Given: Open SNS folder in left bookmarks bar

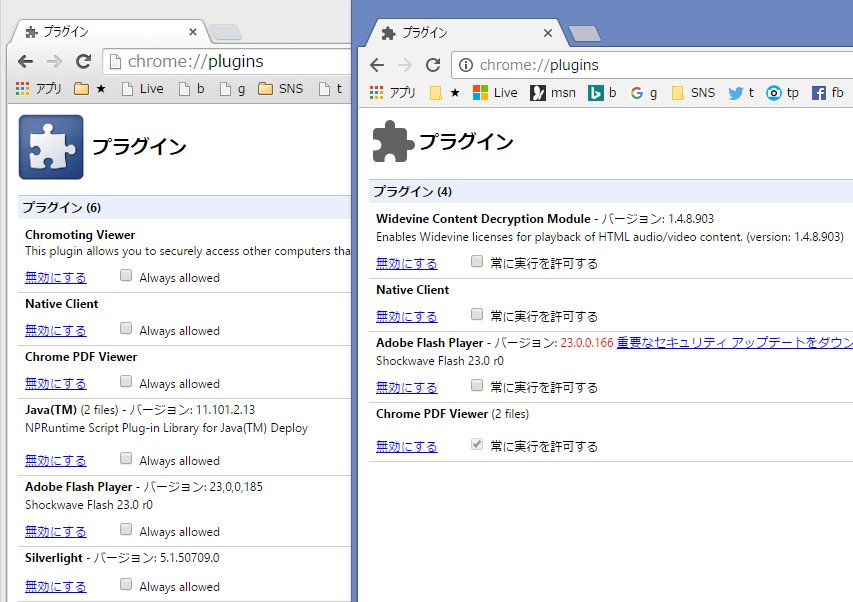Looking at the screenshot, I should (281, 89).
